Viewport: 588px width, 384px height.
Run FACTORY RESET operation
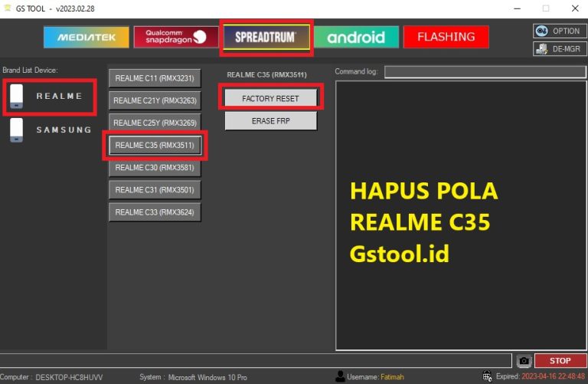[x=271, y=98]
